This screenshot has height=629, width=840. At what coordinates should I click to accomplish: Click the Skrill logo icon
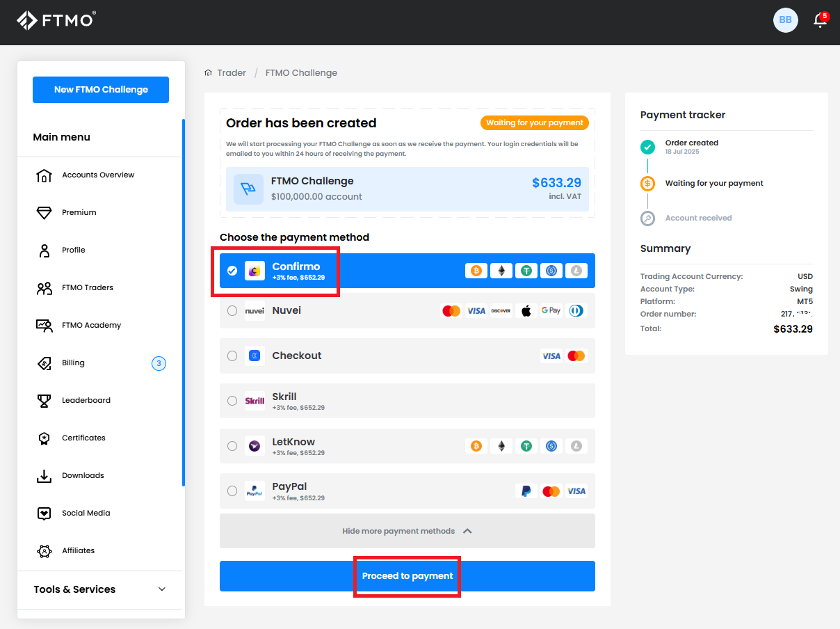coord(255,401)
